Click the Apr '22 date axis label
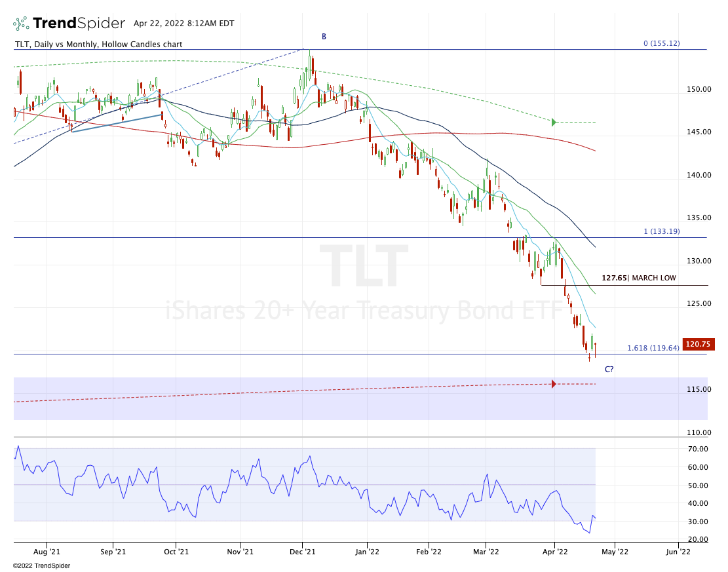 pyautogui.click(x=555, y=552)
